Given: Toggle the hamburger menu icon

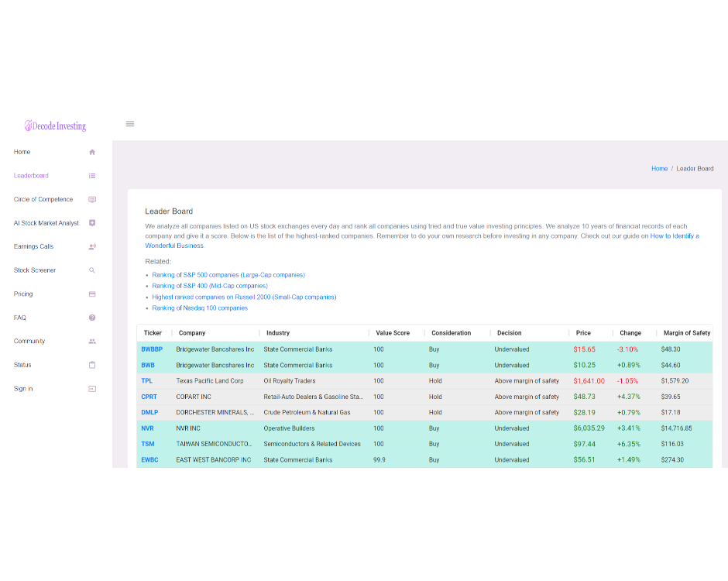Looking at the screenshot, I should pos(130,124).
